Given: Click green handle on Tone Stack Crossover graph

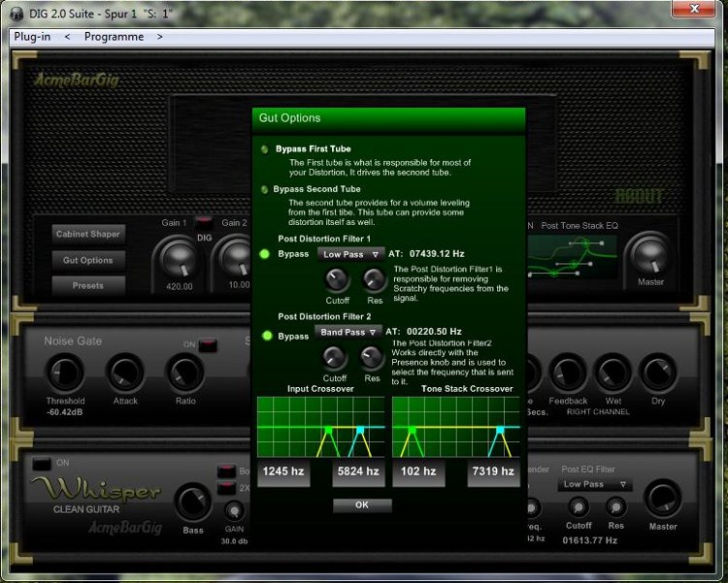Looking at the screenshot, I should pyautogui.click(x=412, y=431).
